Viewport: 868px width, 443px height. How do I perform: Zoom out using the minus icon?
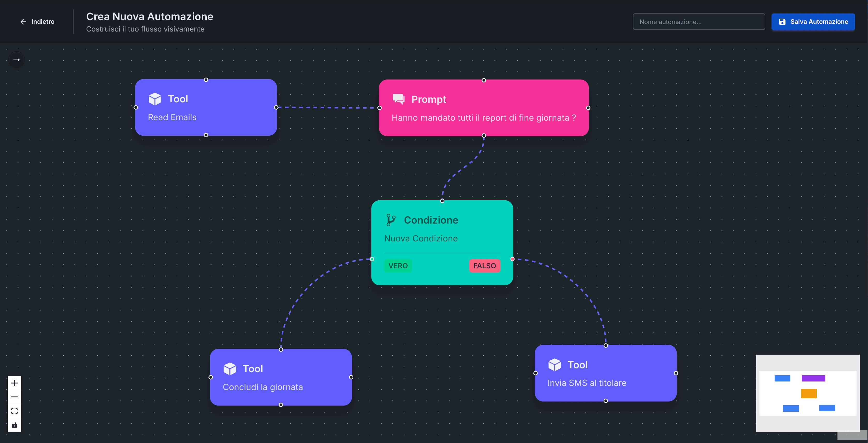click(14, 397)
